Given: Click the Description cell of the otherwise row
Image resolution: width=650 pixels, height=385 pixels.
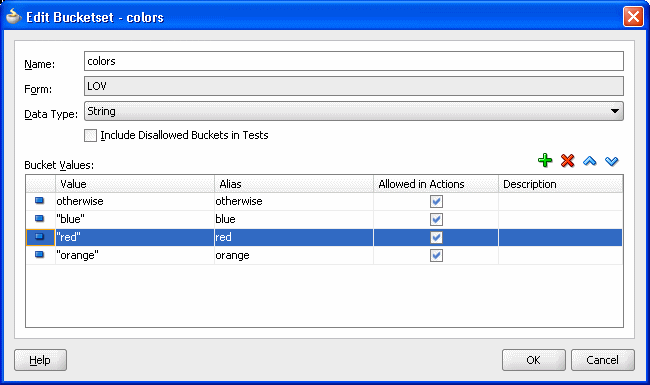Looking at the screenshot, I should pyautogui.click(x=560, y=201).
